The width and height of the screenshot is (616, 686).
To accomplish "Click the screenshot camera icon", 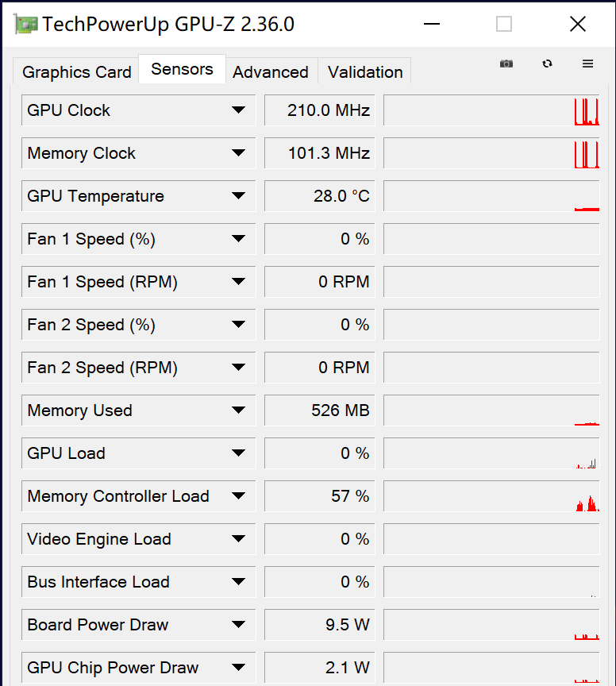I will [x=506, y=64].
